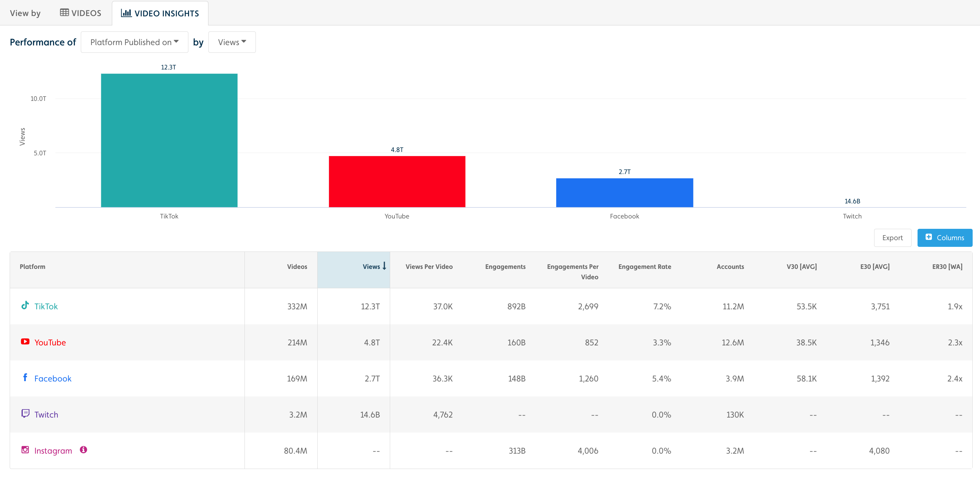The image size is (980, 477).
Task: Sort by the Videos column header
Action: 297,267
